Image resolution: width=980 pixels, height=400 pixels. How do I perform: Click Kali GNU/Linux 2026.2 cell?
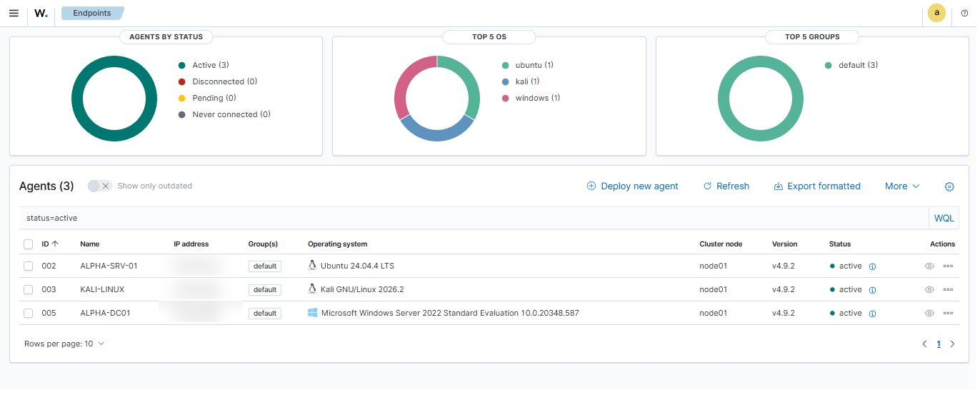[362, 289]
